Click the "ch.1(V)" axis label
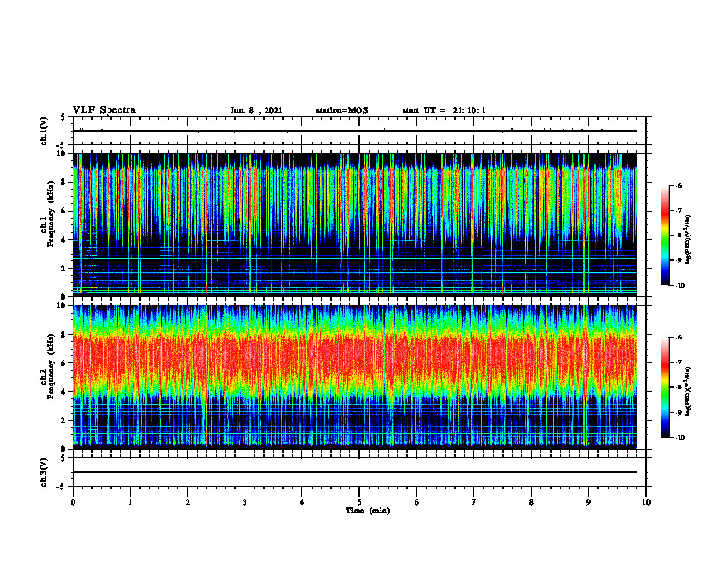Image resolution: width=728 pixels, height=563 pixels. tap(44, 131)
